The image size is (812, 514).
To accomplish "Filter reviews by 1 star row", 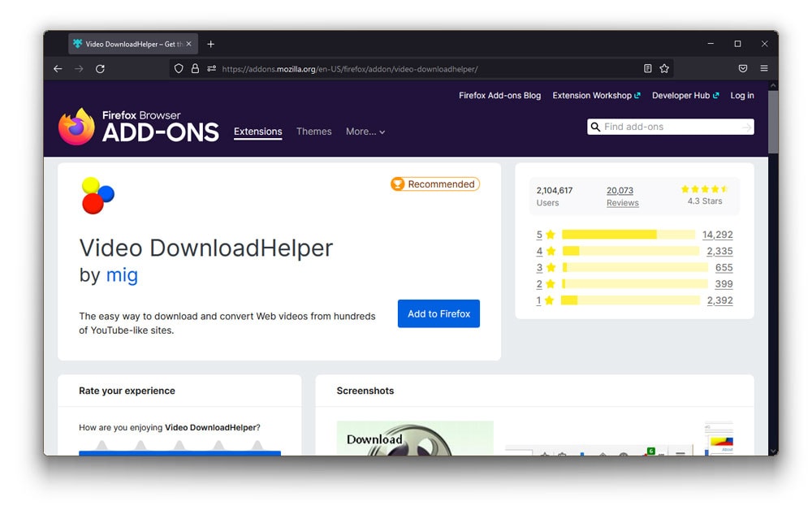I will click(634, 300).
